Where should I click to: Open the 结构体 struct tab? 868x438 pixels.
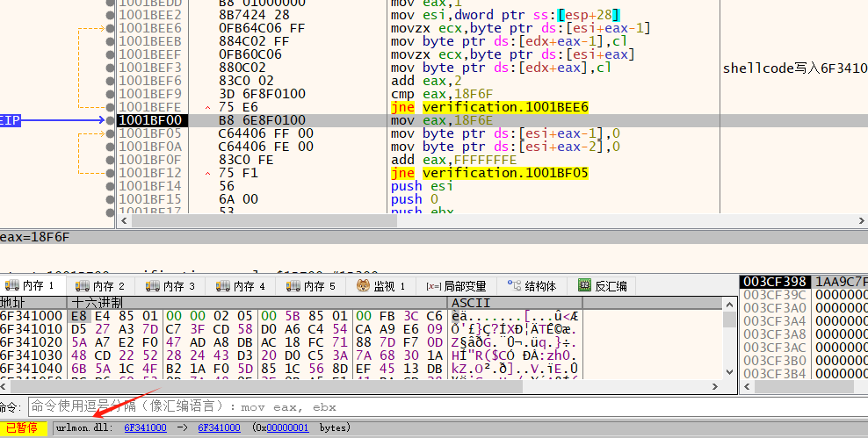point(531,286)
